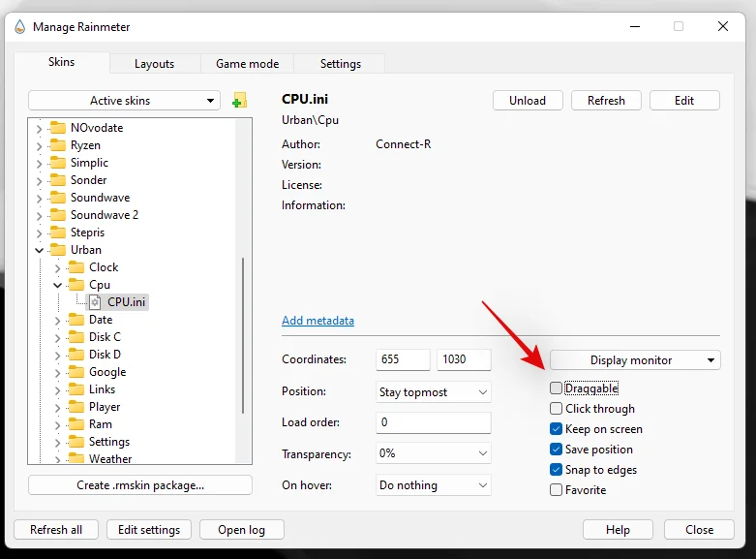Image resolution: width=756 pixels, height=559 pixels.
Task: Click the CPU.ini file icon
Action: (x=96, y=302)
